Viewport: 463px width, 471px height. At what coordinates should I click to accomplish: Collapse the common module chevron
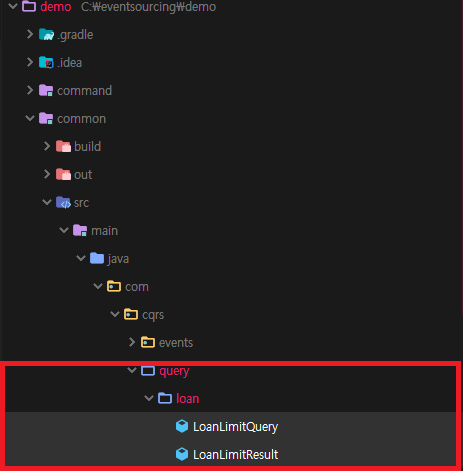pos(30,118)
